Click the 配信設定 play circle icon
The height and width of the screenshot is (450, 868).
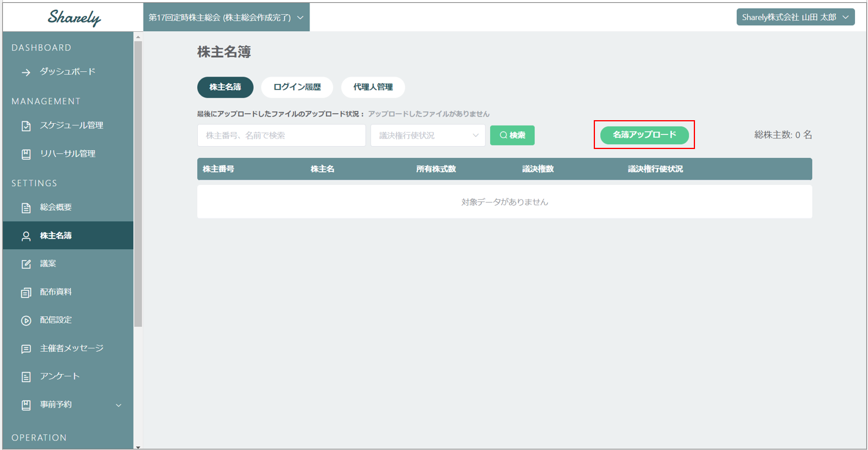click(x=26, y=321)
